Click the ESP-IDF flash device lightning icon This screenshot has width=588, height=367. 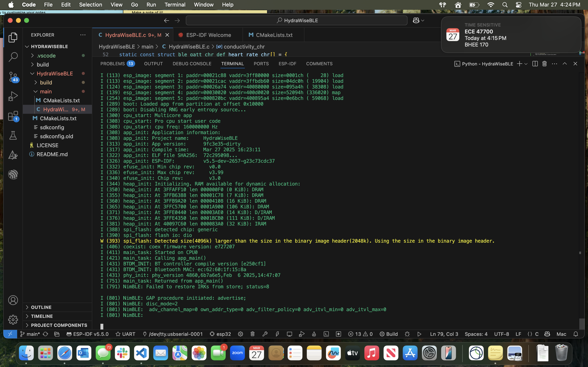click(277, 334)
